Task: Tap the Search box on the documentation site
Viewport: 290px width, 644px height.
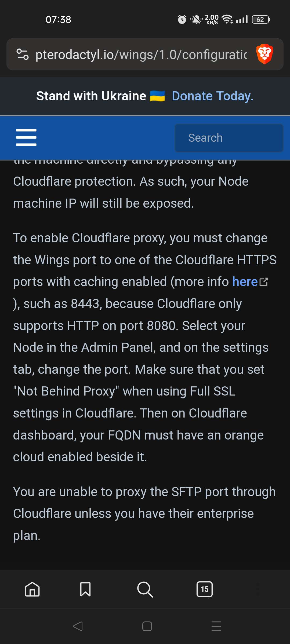Action: 229,137
